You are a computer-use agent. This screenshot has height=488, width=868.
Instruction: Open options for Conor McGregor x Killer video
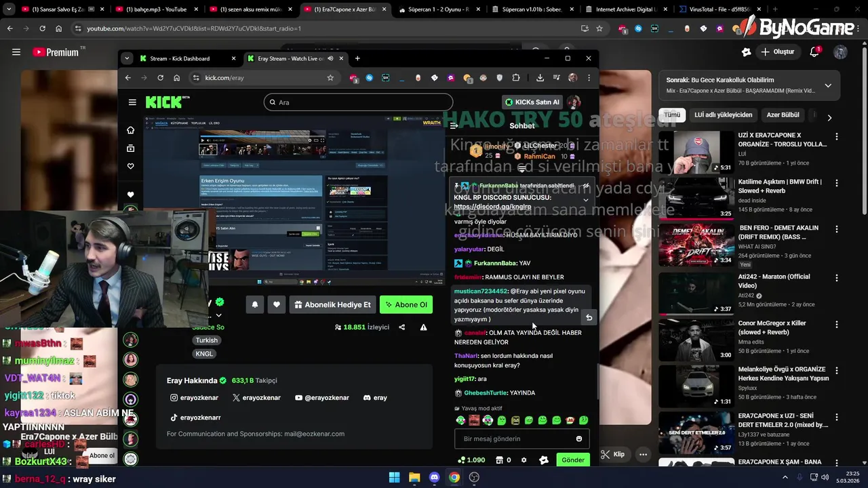pyautogui.click(x=836, y=324)
